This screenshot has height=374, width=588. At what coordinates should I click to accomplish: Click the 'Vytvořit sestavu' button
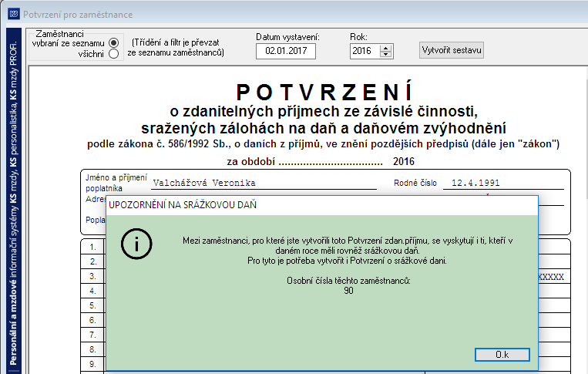[452, 50]
